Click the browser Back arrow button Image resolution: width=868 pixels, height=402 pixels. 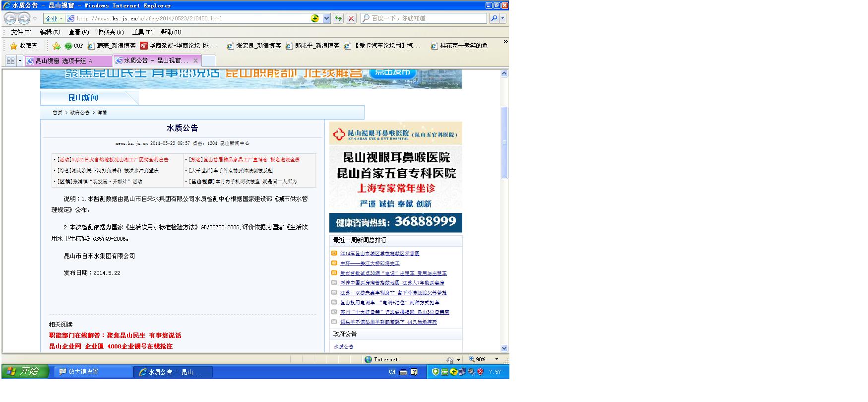point(10,18)
